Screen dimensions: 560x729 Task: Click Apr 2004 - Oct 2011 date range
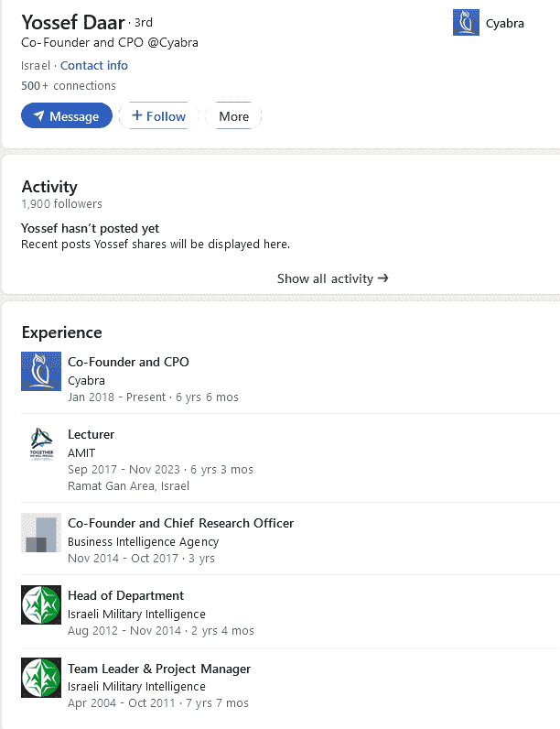pos(122,703)
